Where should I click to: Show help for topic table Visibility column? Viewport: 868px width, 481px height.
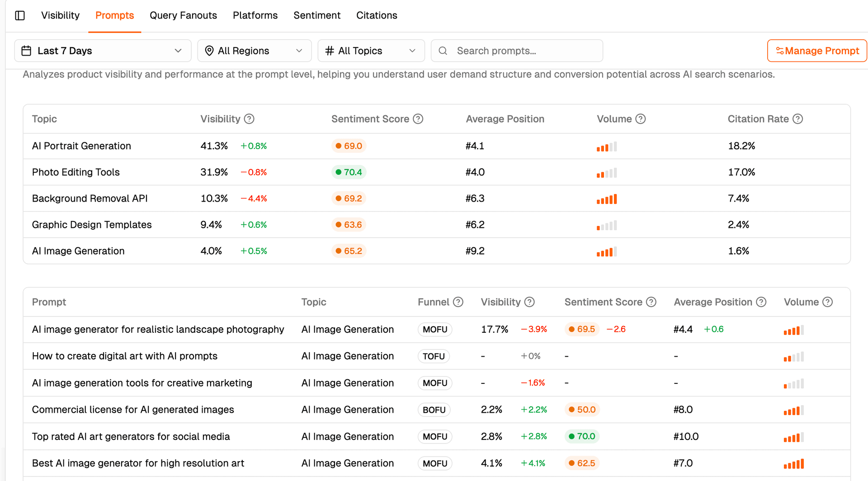[249, 119]
